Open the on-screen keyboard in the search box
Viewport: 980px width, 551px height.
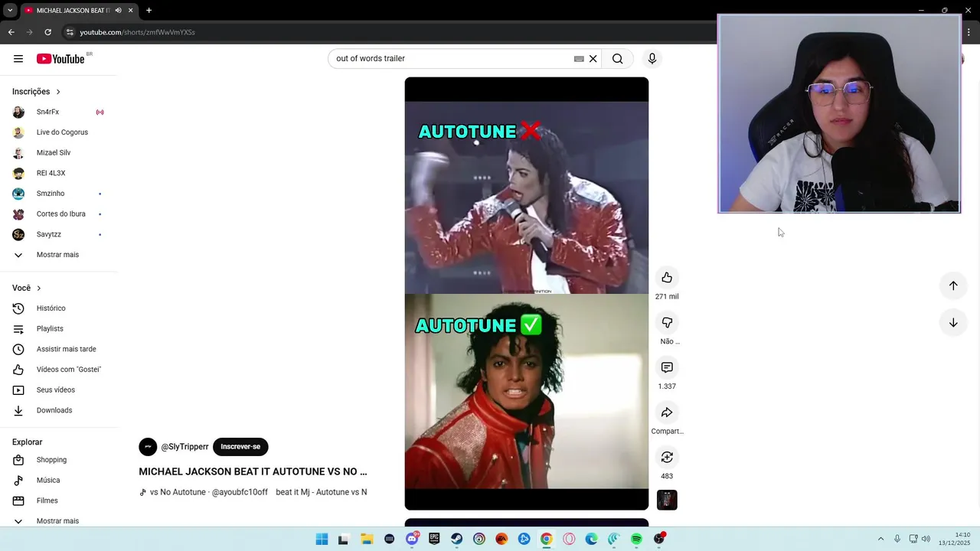click(x=579, y=59)
